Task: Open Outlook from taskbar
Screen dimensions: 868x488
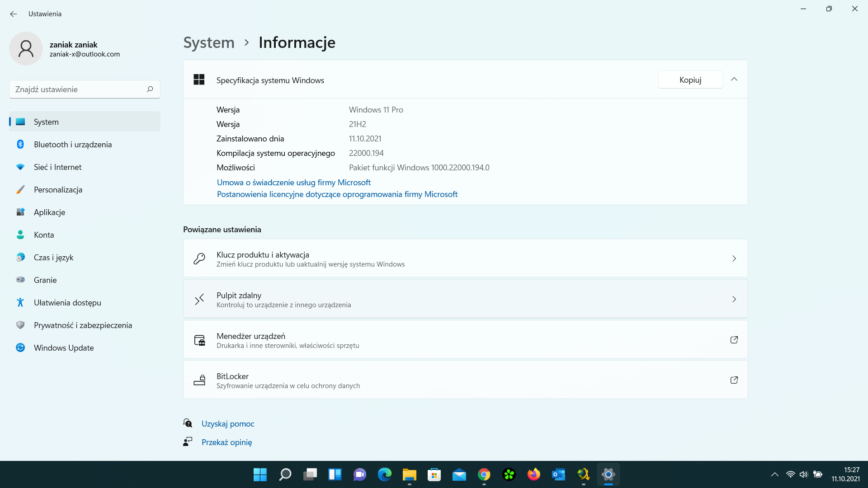Action: tap(559, 474)
